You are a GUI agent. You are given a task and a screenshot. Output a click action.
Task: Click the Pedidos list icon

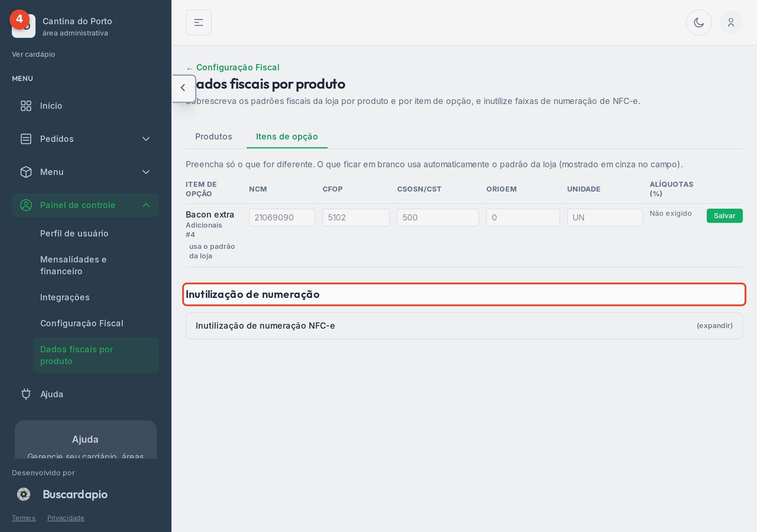[x=26, y=139]
